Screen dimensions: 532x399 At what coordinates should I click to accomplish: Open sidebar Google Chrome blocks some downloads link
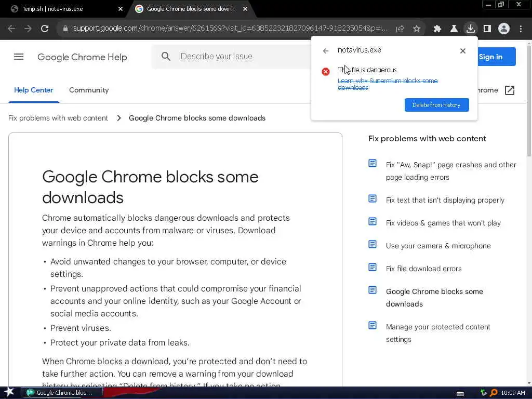click(434, 298)
